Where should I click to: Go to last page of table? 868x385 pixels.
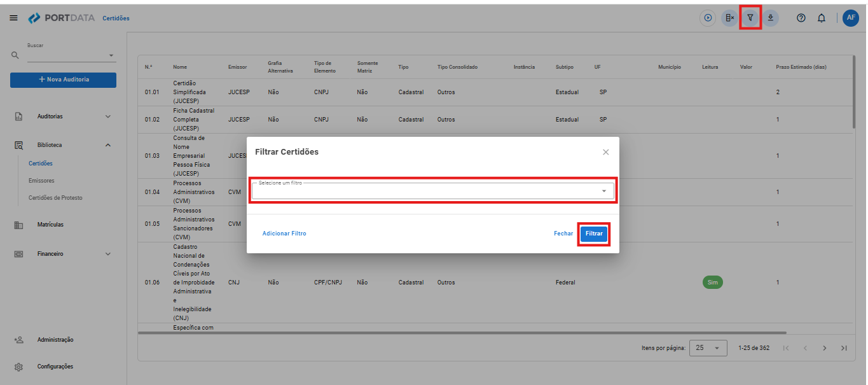coord(844,348)
